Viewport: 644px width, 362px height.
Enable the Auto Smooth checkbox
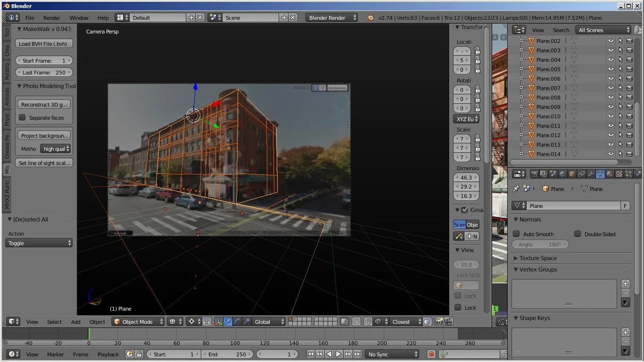[516, 234]
